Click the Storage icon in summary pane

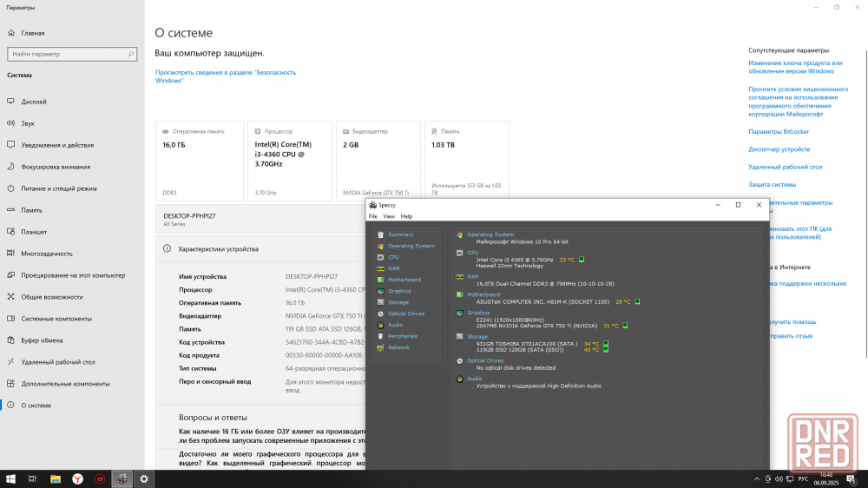(459, 337)
